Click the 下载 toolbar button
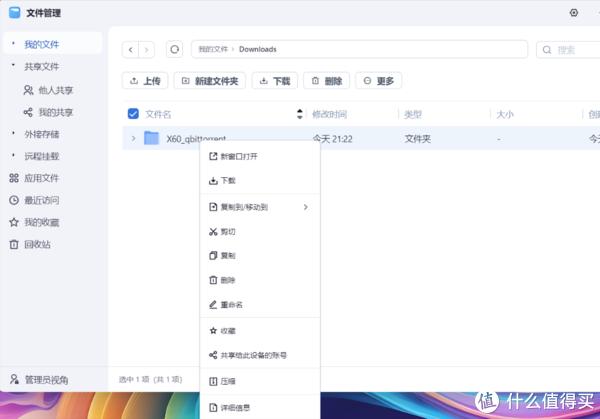 (275, 81)
